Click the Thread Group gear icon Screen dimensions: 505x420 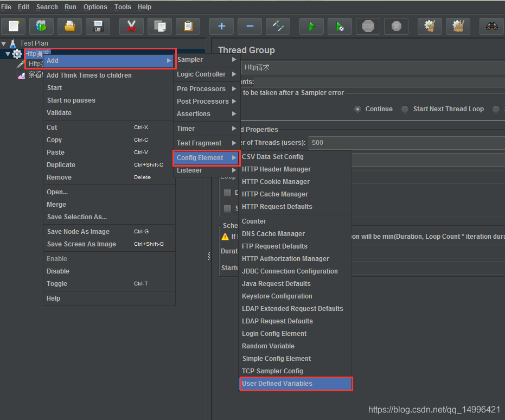17,54
